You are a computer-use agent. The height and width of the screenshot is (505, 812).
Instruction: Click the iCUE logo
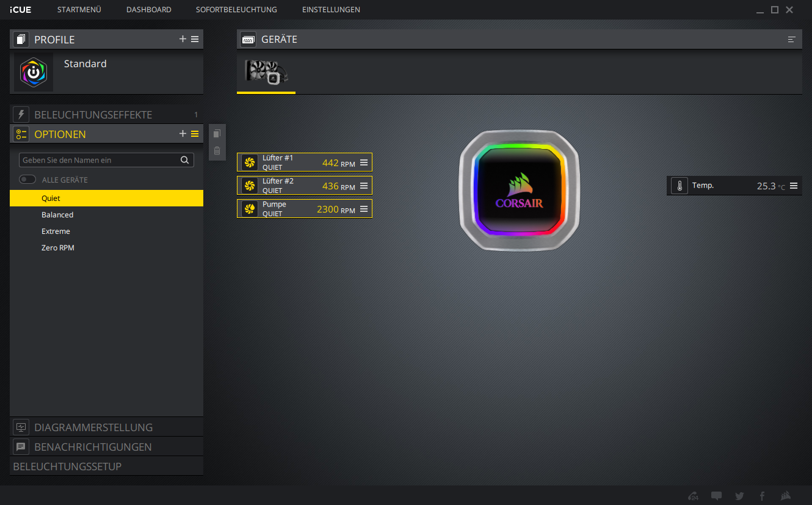[20, 10]
